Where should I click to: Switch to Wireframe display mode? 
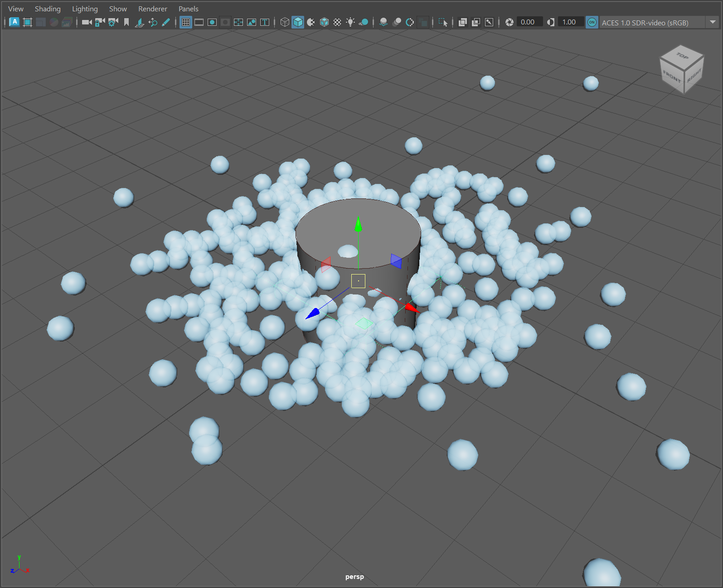click(285, 22)
